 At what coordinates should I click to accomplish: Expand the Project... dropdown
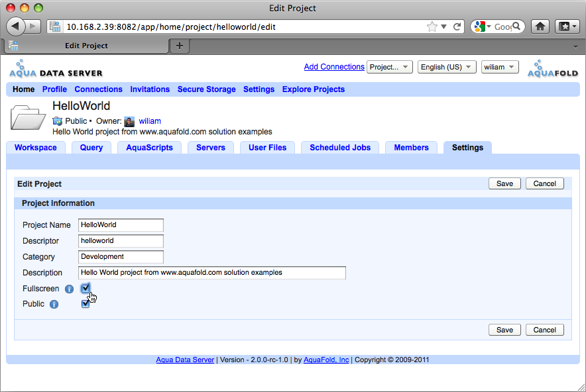tap(389, 67)
